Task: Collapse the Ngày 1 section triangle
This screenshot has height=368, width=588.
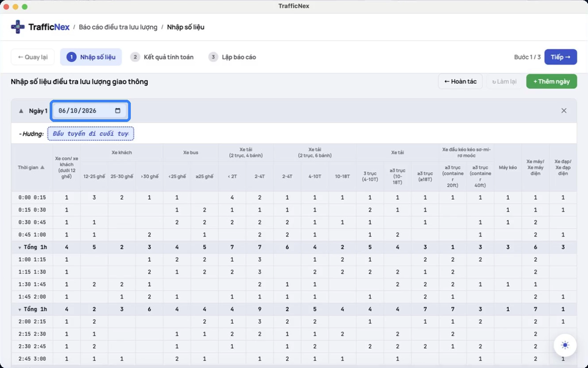Action: pyautogui.click(x=21, y=111)
